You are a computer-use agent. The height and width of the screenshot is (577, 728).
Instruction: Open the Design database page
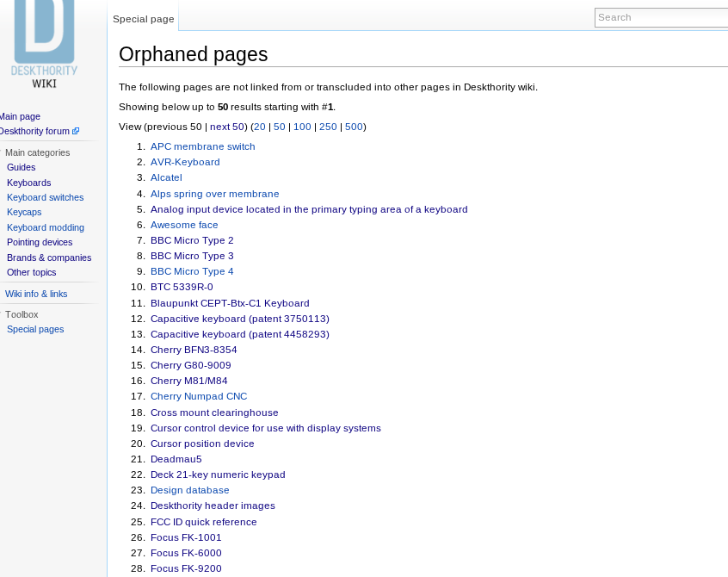pos(190,490)
